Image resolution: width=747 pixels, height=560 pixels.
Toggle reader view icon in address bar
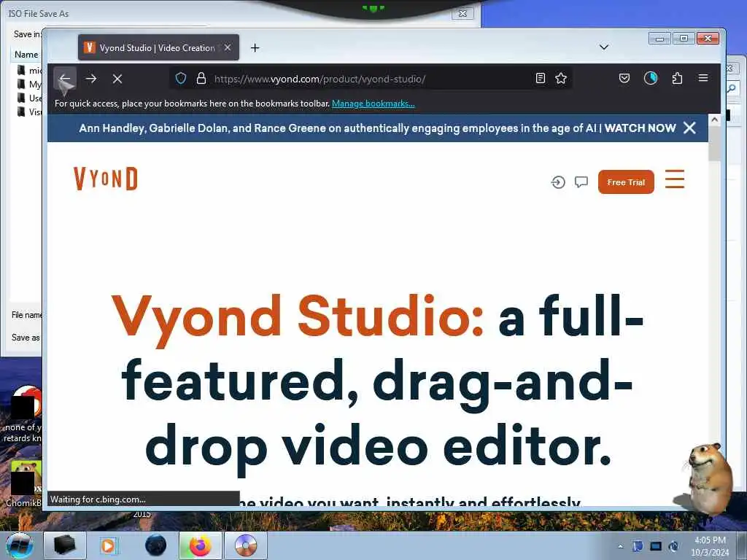pos(541,78)
